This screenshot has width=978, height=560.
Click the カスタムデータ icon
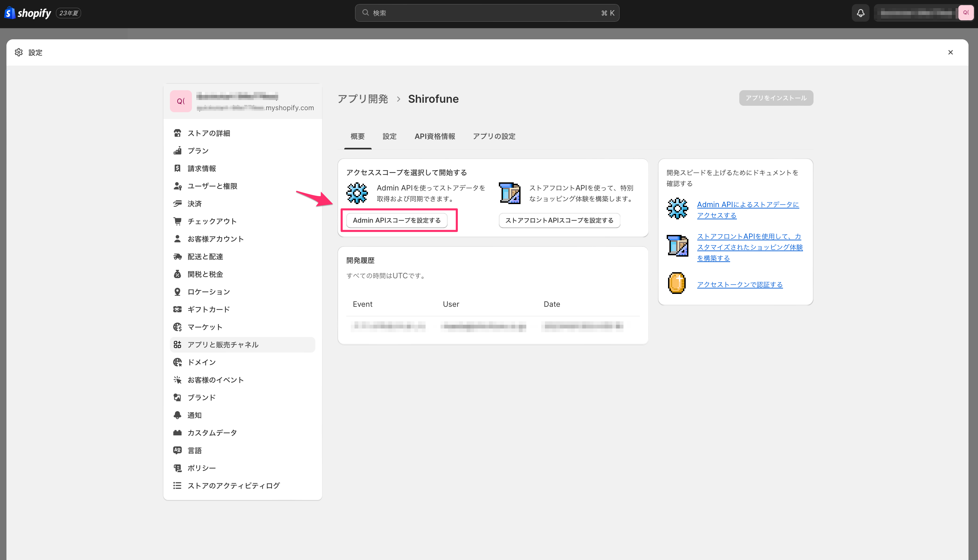pyautogui.click(x=177, y=433)
